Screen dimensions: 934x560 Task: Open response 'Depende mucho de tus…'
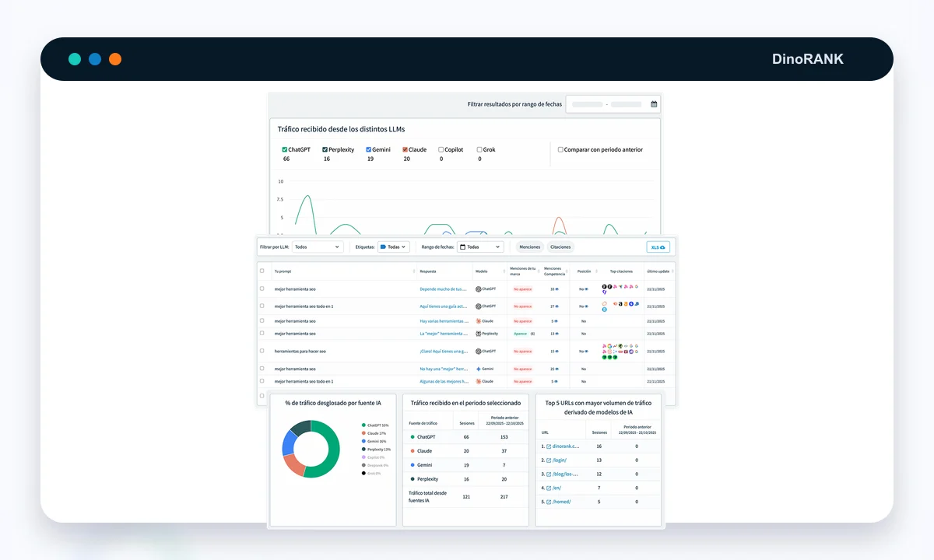coord(443,289)
